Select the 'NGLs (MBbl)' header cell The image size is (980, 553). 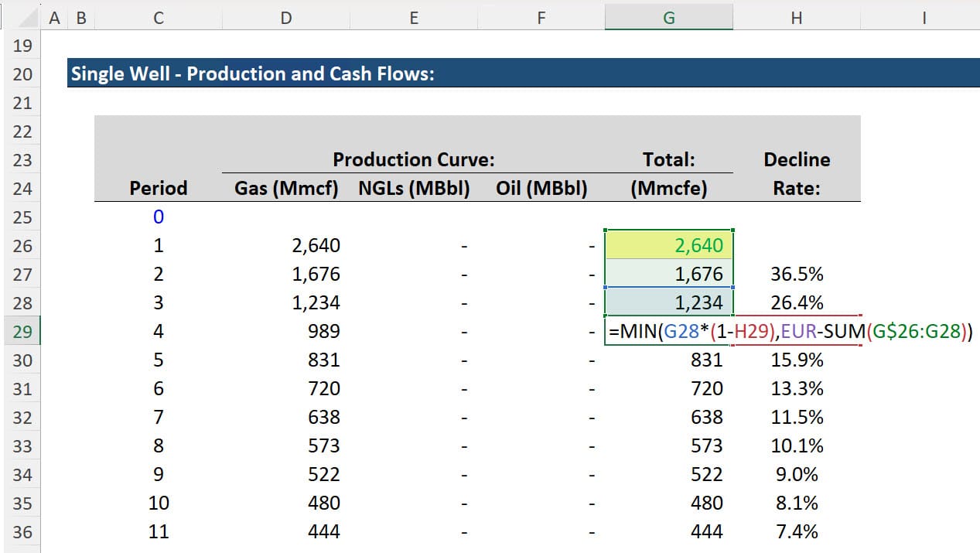coord(413,188)
